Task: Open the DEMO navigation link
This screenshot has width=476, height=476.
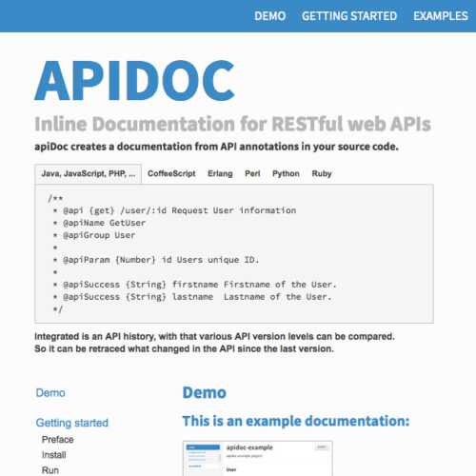Action: 270,16
